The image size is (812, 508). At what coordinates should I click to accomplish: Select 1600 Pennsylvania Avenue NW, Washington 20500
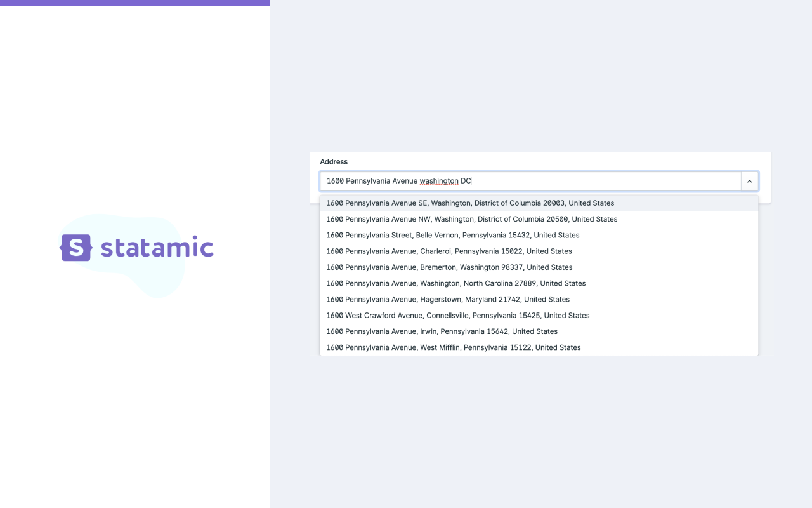tap(539, 219)
